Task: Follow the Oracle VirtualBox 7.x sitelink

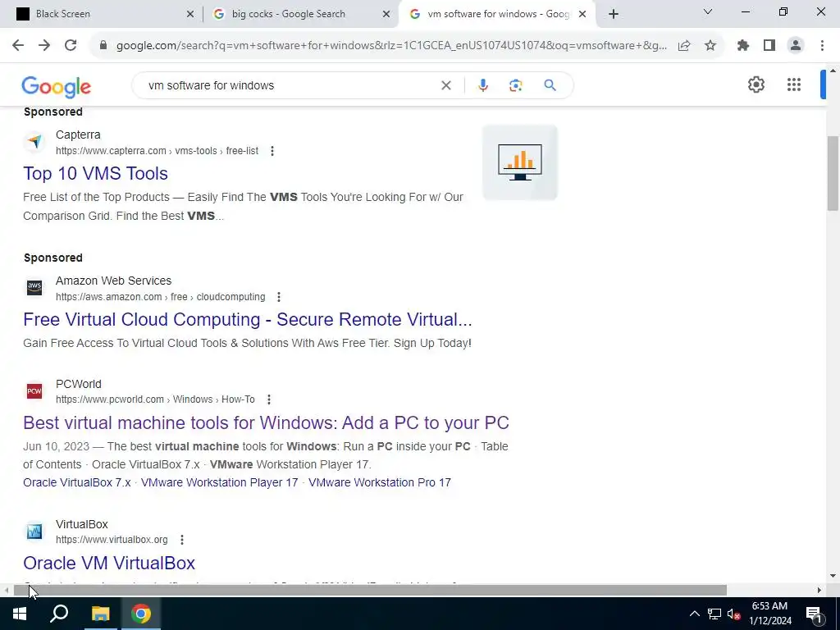Action: (x=76, y=482)
